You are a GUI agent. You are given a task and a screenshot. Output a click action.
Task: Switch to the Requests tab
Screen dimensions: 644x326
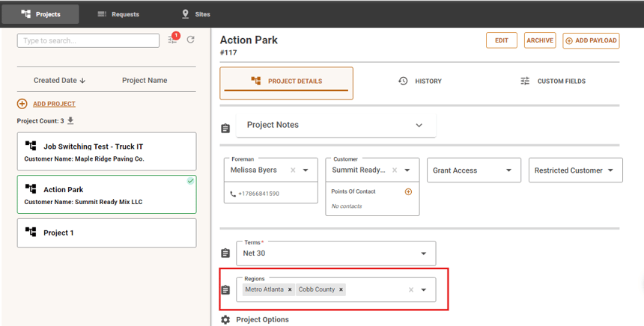(118, 14)
